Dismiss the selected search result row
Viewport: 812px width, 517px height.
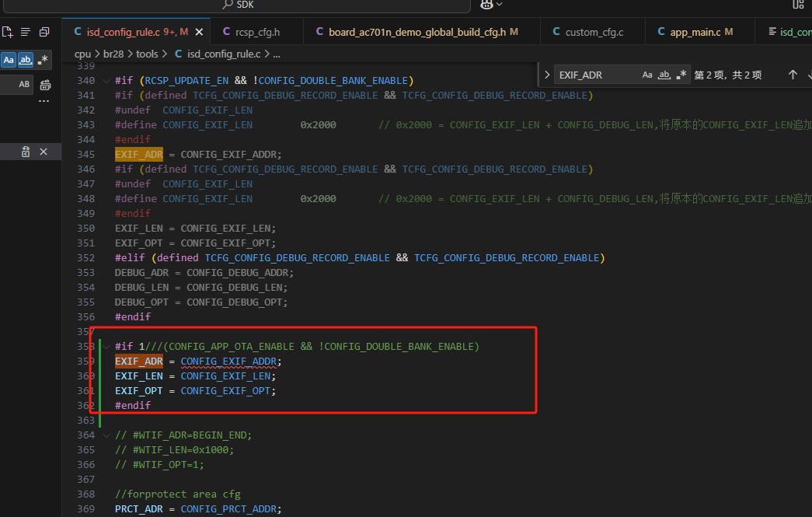click(44, 152)
